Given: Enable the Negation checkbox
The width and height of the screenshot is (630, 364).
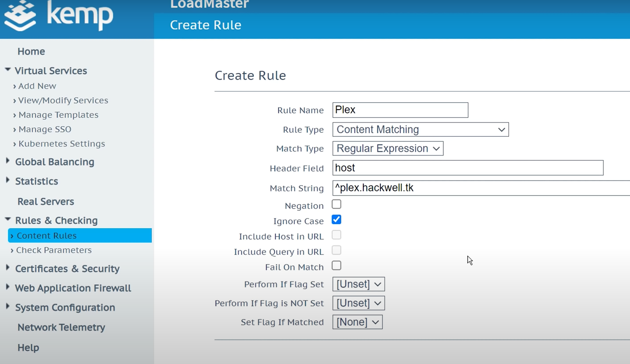Looking at the screenshot, I should coord(336,204).
